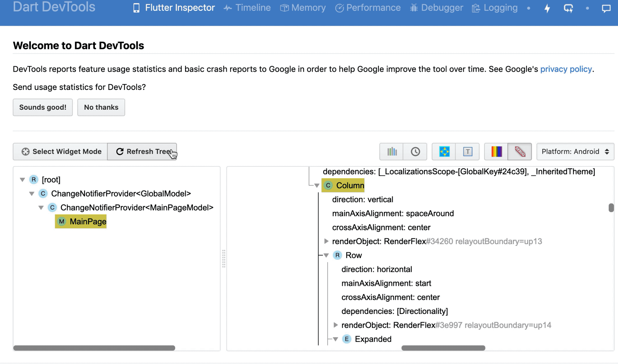Toggle the repaint rainbow button

[x=497, y=151]
